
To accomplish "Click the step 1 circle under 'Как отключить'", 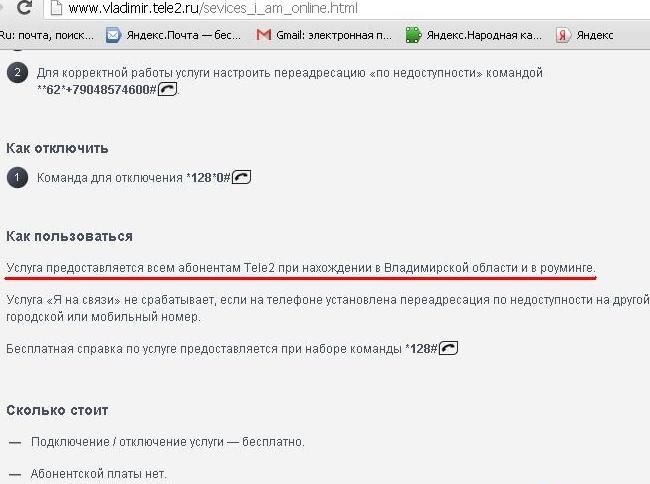I will click(16, 178).
